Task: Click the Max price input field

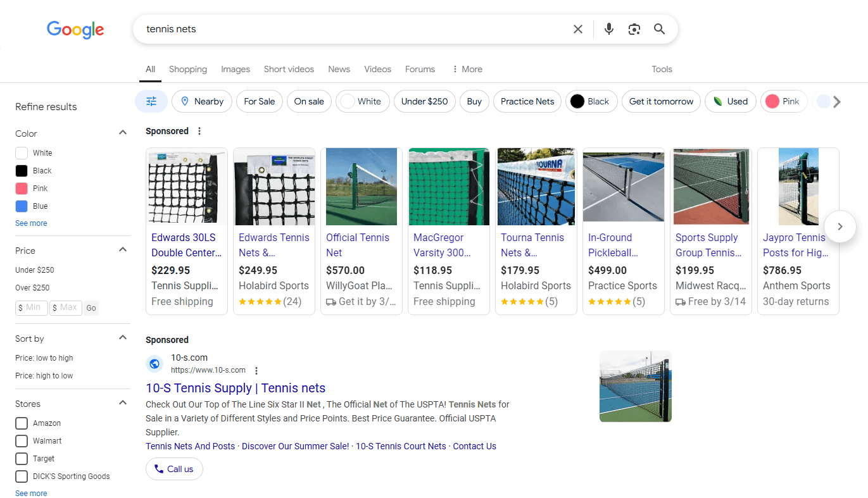Action: [66, 308]
